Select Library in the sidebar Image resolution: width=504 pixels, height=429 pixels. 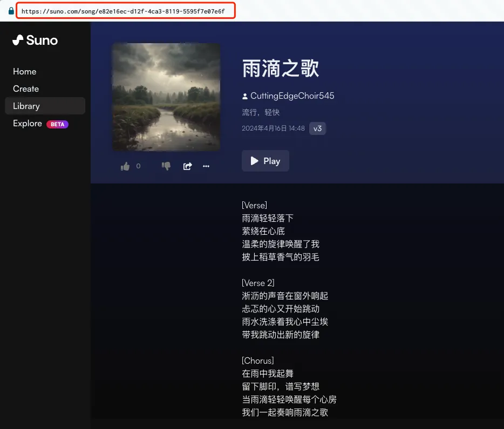point(26,106)
